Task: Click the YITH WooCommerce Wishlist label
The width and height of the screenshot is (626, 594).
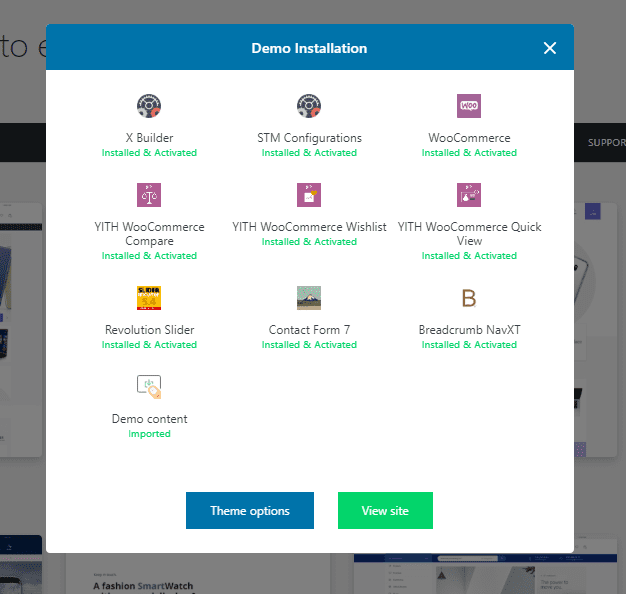Action: 309,227
